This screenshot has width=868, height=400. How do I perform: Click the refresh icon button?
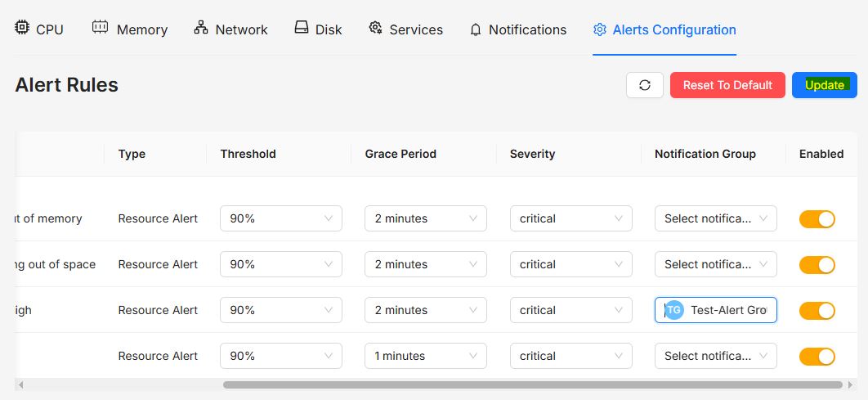click(645, 85)
